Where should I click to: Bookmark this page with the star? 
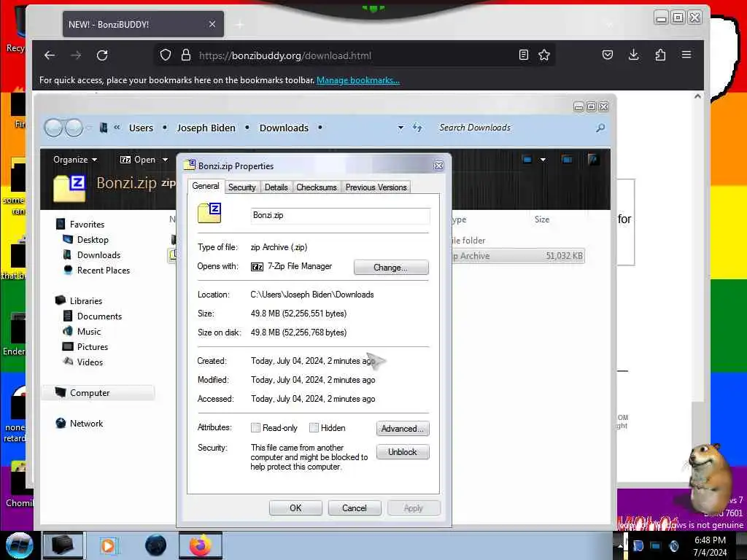pyautogui.click(x=544, y=55)
